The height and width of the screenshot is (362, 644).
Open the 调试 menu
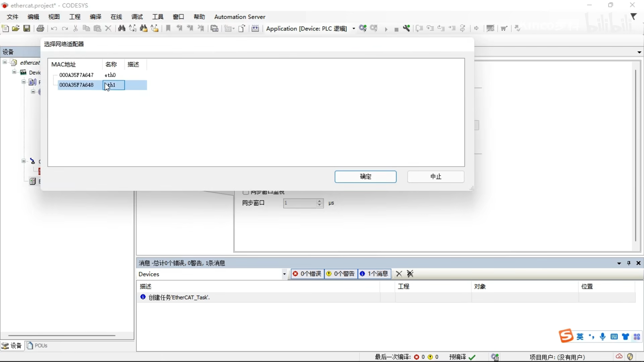click(137, 17)
